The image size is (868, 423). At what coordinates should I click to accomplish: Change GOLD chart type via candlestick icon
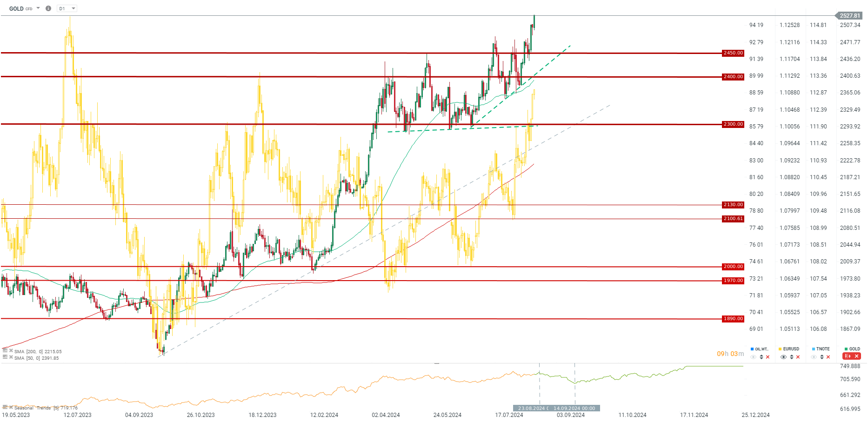coord(848,356)
